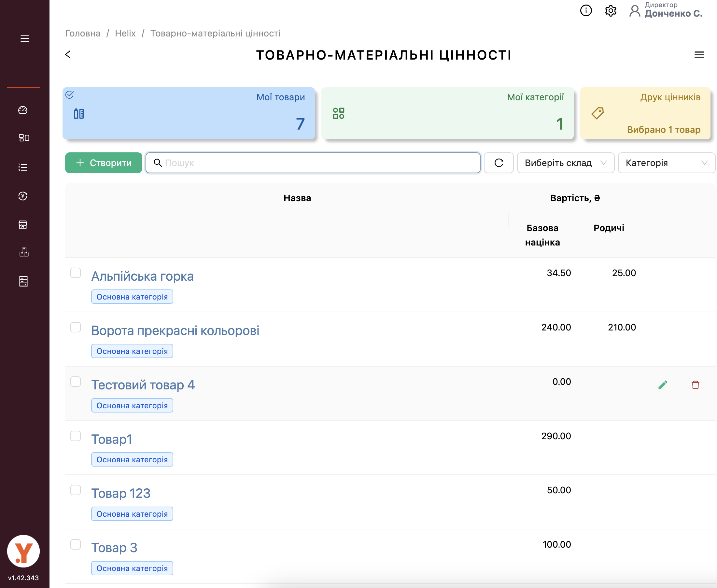Toggle the sidebar hamburger menu
The width and height of the screenshot is (717, 588).
24,39
